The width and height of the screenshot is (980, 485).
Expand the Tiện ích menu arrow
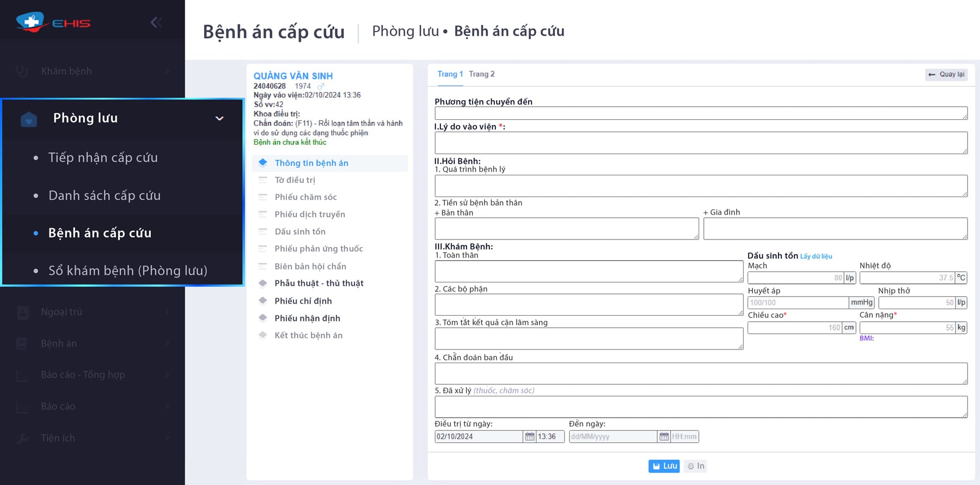[167, 438]
